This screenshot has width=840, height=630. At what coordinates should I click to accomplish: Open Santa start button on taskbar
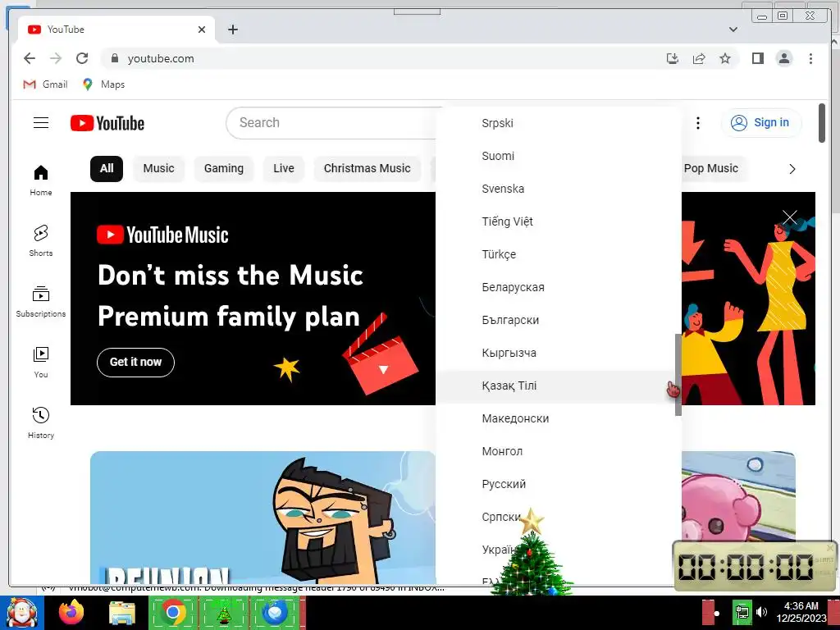tap(21, 613)
